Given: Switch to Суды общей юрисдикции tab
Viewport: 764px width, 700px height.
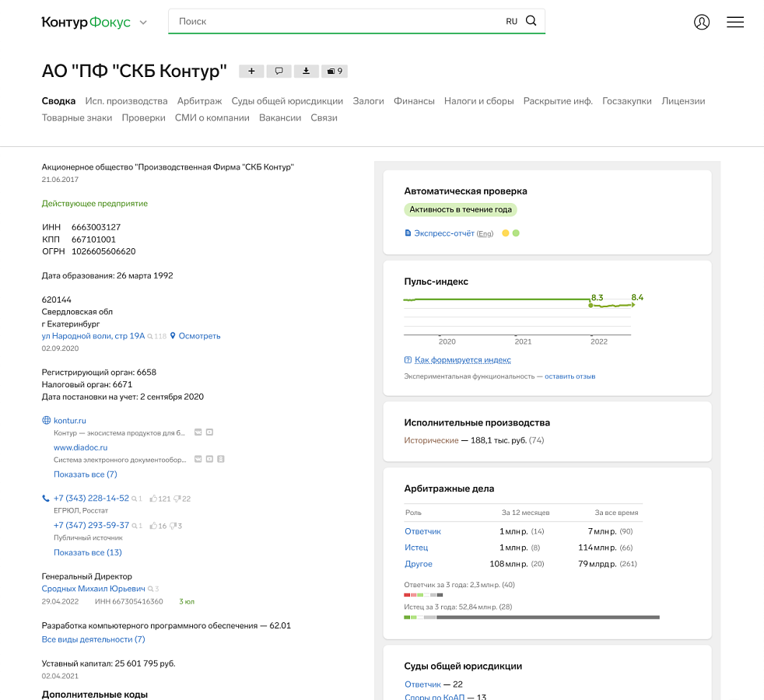Looking at the screenshot, I should [287, 101].
